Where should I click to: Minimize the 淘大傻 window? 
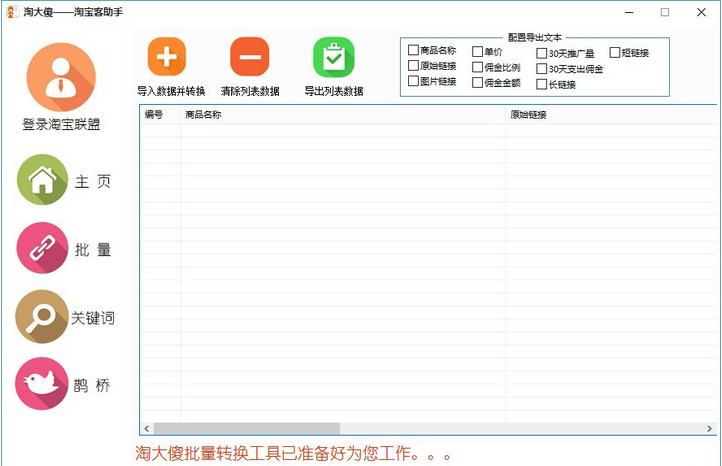point(629,12)
